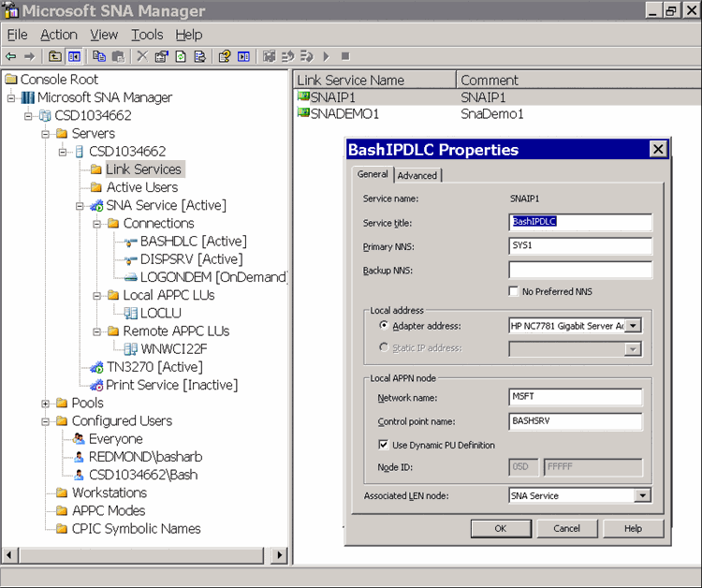The height and width of the screenshot is (588, 702).
Task: Select the Static IP address radio button
Action: 384,347
